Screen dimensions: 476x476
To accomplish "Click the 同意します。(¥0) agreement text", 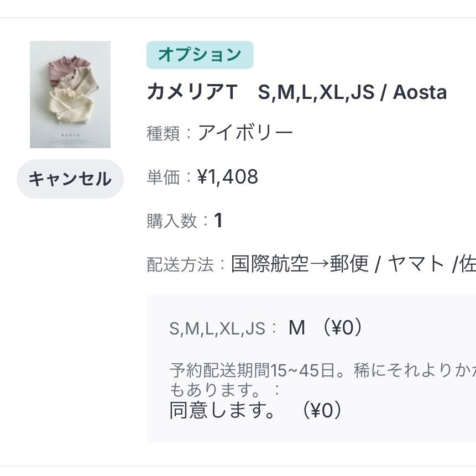I will (255, 410).
